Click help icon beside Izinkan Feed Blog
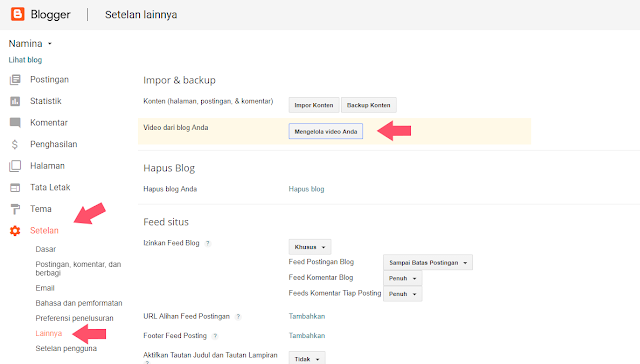Image resolution: width=640 pixels, height=364 pixels. (208, 243)
